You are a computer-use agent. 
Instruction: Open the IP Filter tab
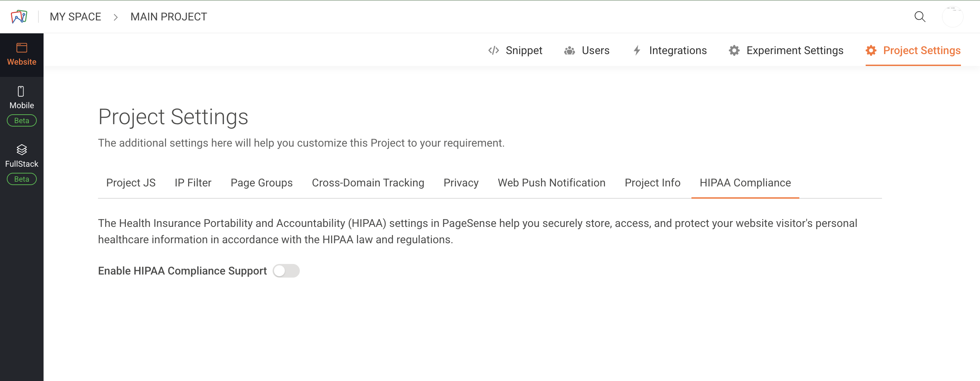coord(193,183)
